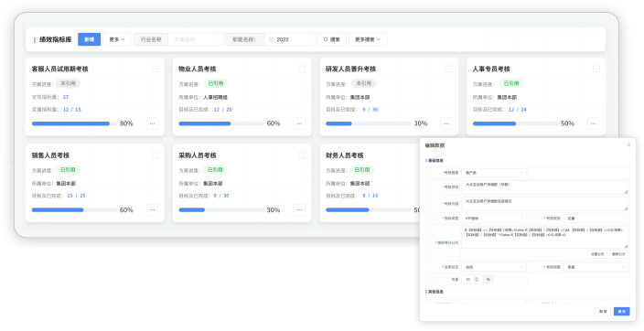Screen dimensions: 644x331
Task: Click the 80% progress bar on 客服人员试用期考核
Action: click(75, 123)
